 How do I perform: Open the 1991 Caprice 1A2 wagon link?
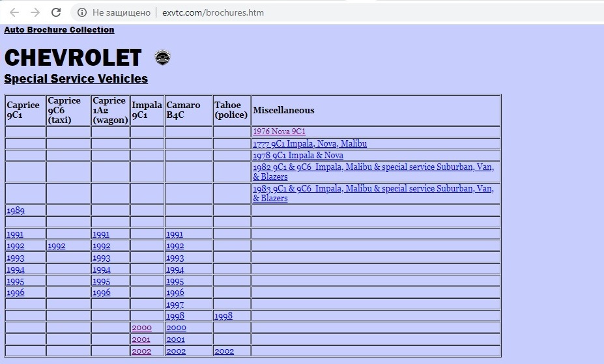tap(101, 234)
